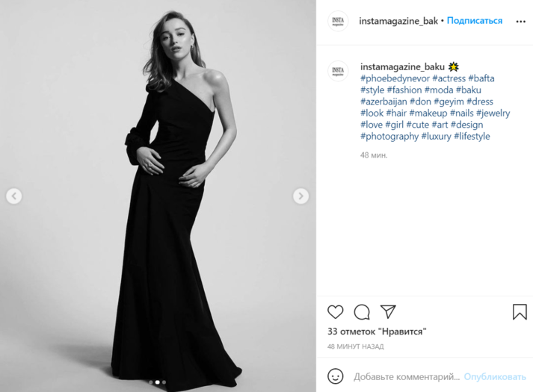Like the post with the heart icon
The height and width of the screenshot is (392, 533).
(x=336, y=311)
